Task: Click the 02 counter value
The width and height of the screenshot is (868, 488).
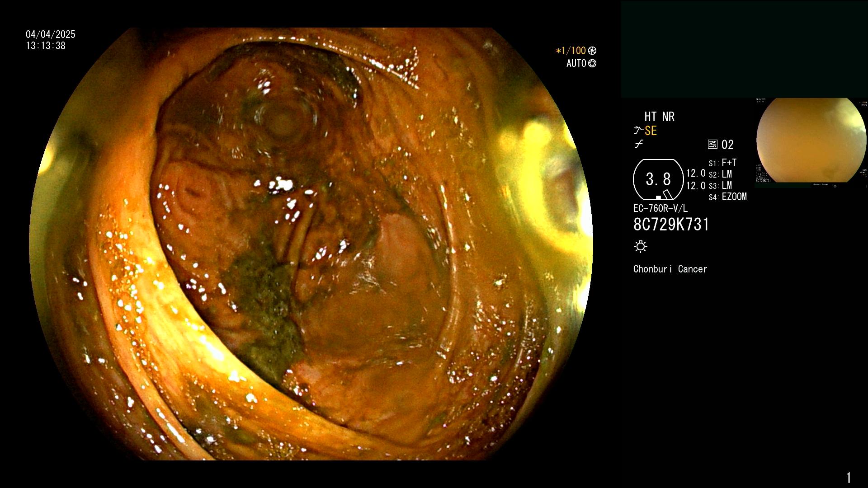Action: click(x=727, y=145)
